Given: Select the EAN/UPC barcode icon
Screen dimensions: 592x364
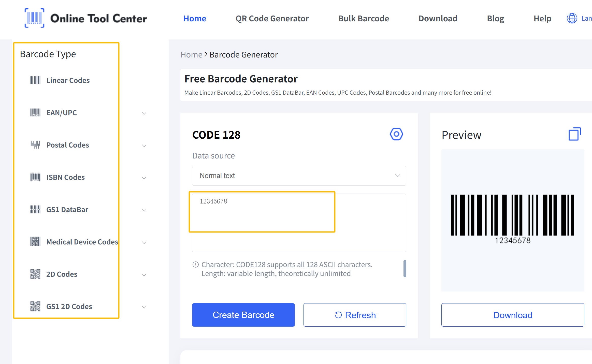Looking at the screenshot, I should coord(35,112).
